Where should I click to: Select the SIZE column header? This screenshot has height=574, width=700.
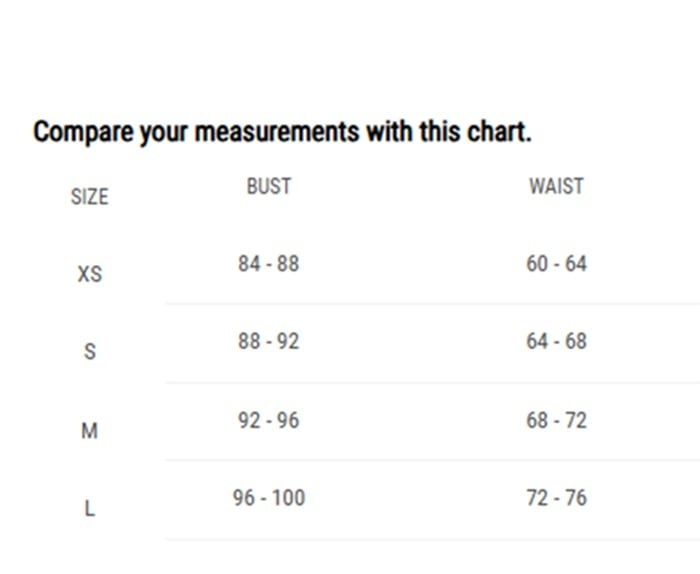pos(89,197)
